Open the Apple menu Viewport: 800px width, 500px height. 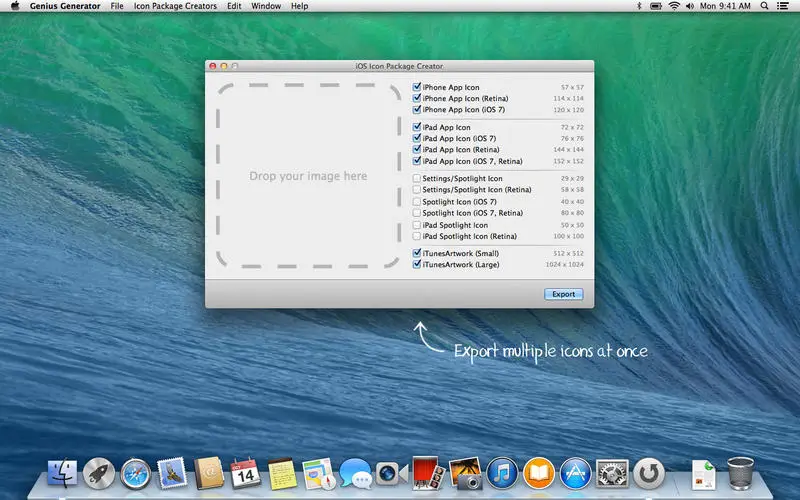click(15, 6)
